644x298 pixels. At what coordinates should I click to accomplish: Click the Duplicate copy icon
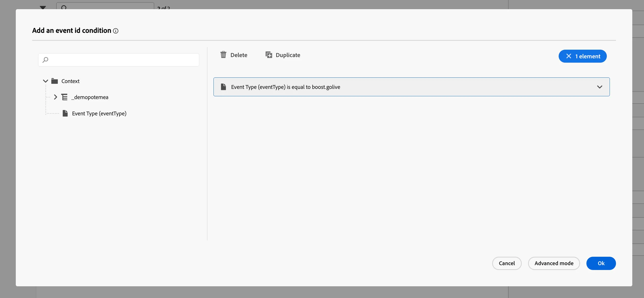tap(269, 55)
